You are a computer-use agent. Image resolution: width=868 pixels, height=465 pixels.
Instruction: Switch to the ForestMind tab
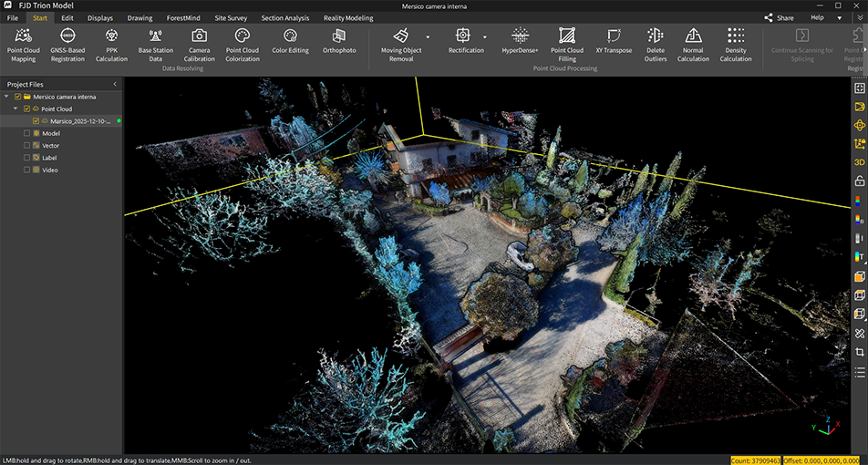click(x=183, y=18)
